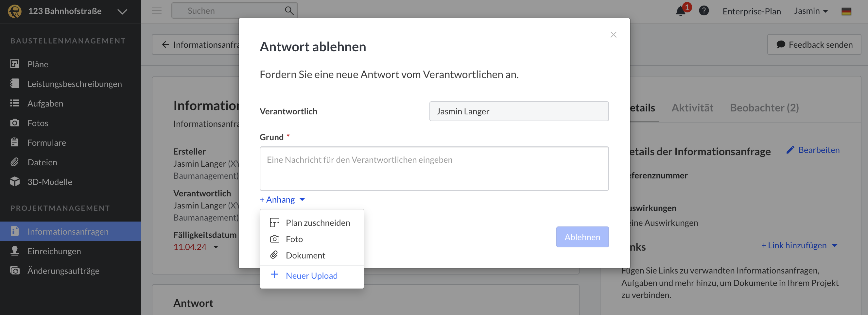Click the 3D-Modelle cube icon
The width and height of the screenshot is (868, 315).
[14, 181]
